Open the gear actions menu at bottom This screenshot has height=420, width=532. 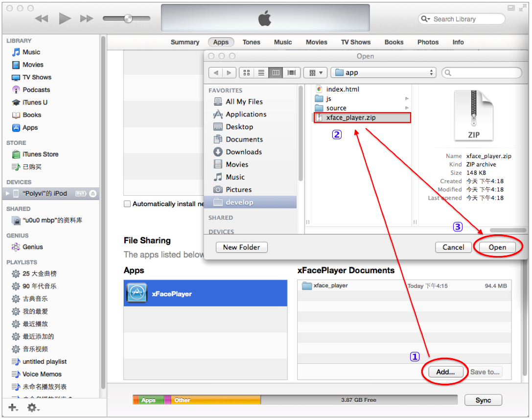(x=33, y=407)
